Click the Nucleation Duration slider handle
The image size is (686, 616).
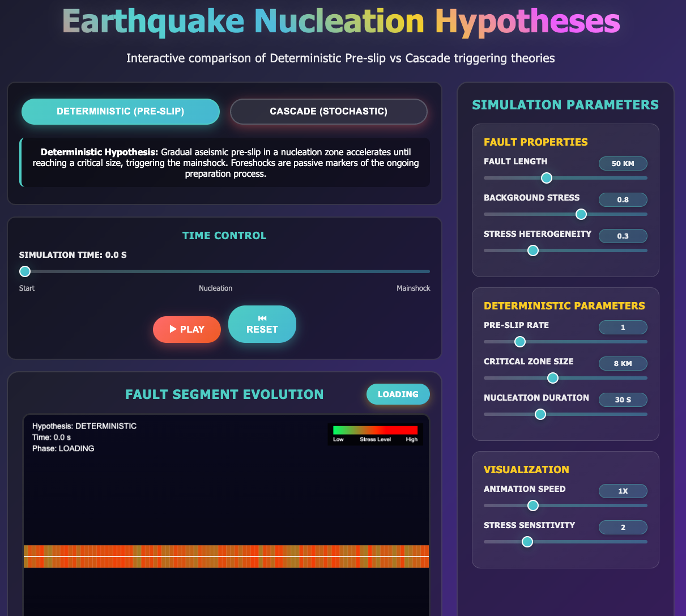pos(540,414)
